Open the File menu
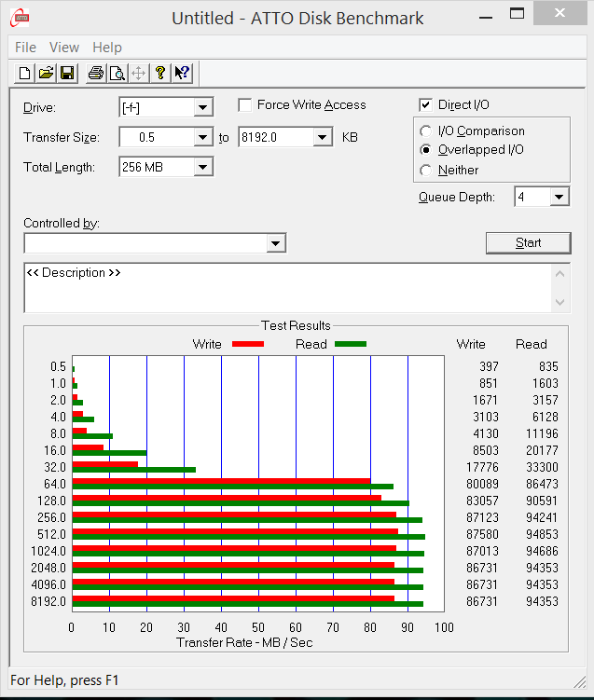 click(x=26, y=48)
